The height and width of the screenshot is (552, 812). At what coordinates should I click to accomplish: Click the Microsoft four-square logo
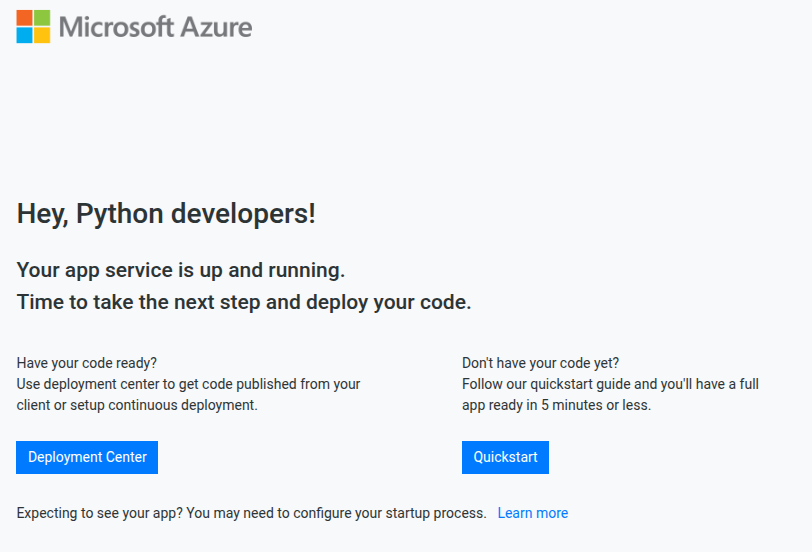click(33, 27)
